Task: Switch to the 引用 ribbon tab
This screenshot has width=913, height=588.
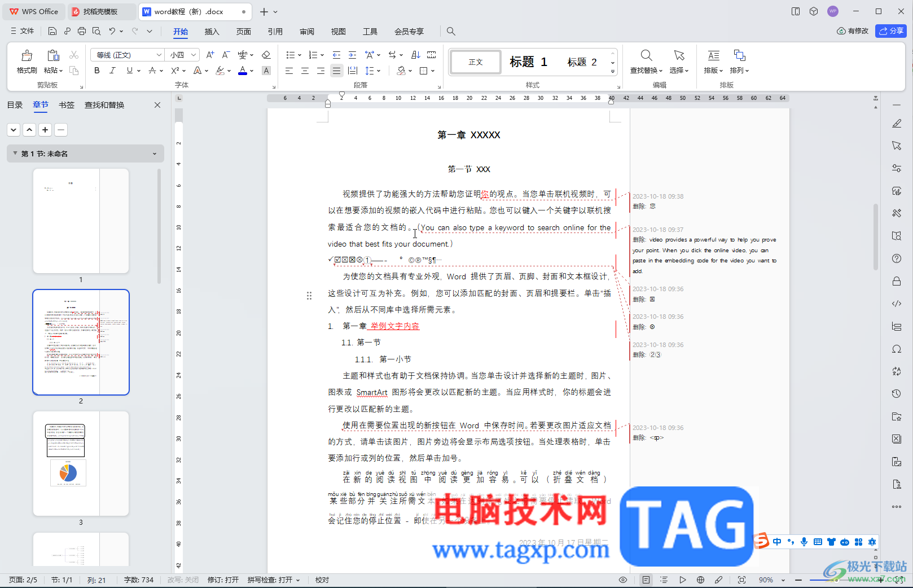Action: (275, 32)
